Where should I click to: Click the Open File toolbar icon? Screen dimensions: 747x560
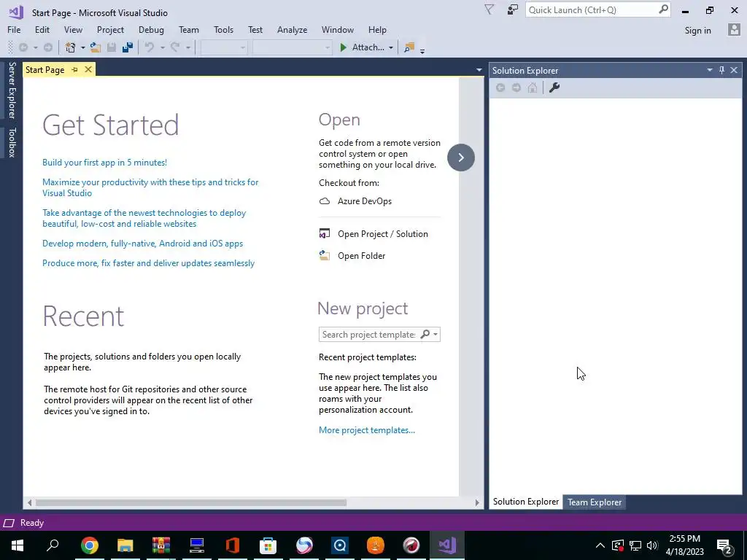96,47
